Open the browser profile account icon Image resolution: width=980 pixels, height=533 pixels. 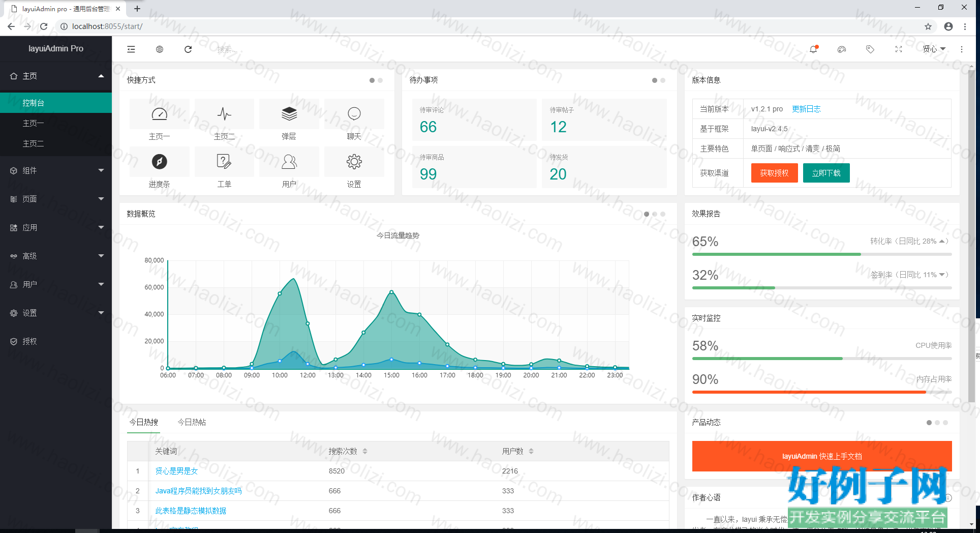tap(948, 26)
